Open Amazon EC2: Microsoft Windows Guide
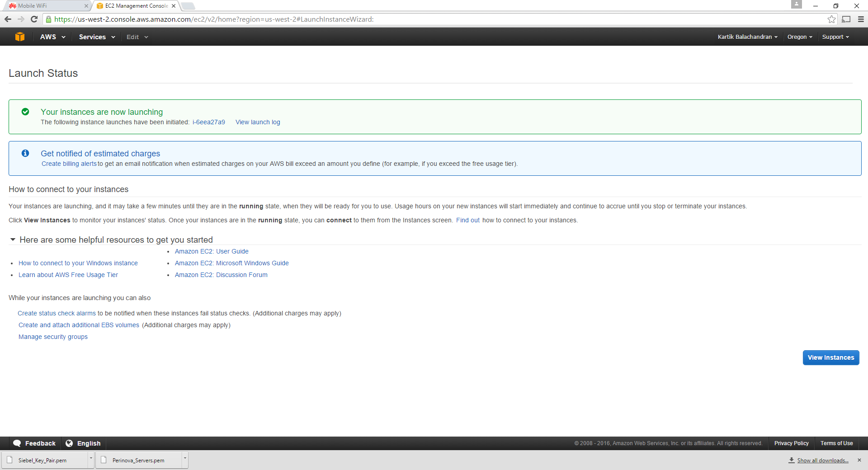Screen dimensions: 868x470 (x=232, y=263)
